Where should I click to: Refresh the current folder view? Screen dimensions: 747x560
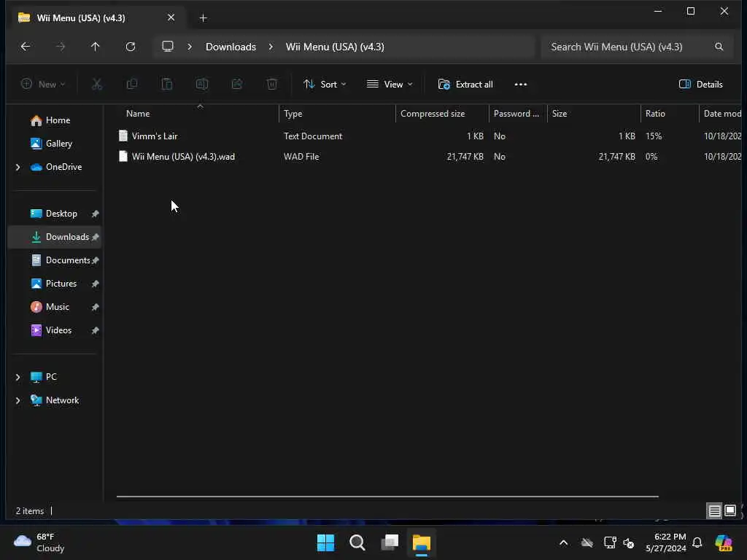click(131, 47)
